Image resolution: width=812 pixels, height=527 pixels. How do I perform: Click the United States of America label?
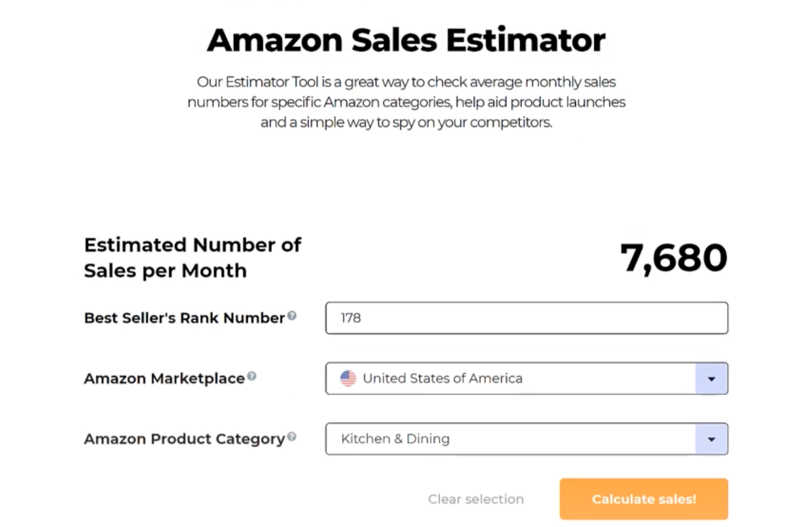(442, 378)
